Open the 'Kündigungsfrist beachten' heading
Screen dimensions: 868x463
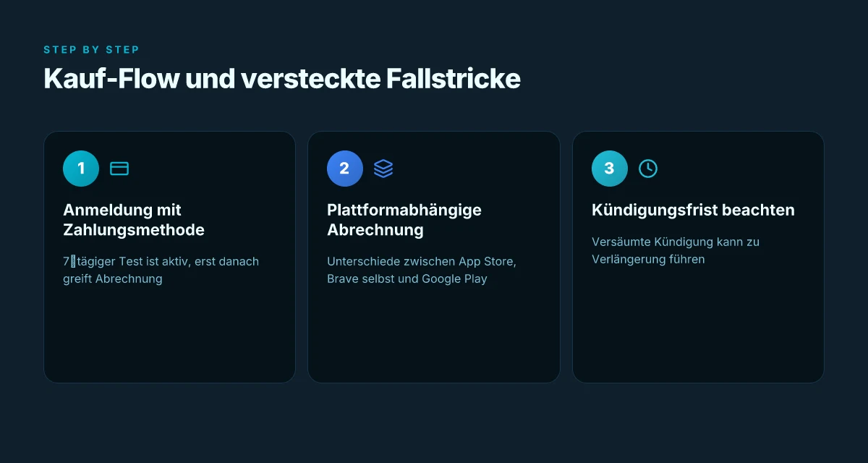pos(693,210)
